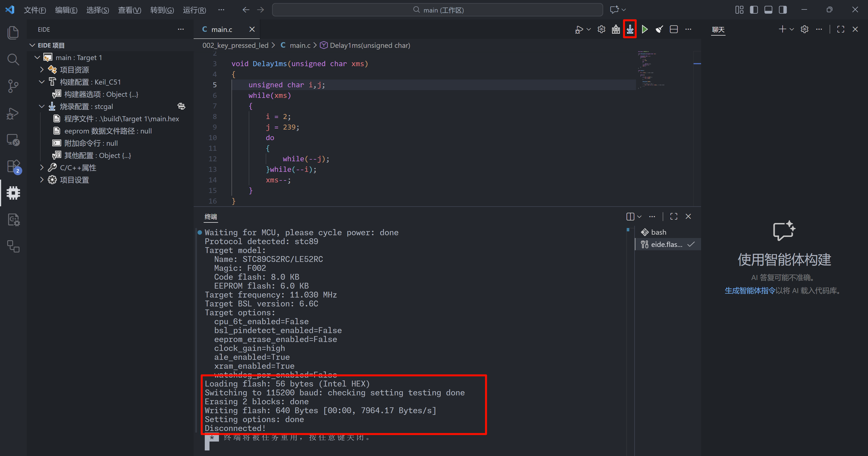Expand the 项目资源 tree node
This screenshot has width=868, height=456.
click(42, 70)
